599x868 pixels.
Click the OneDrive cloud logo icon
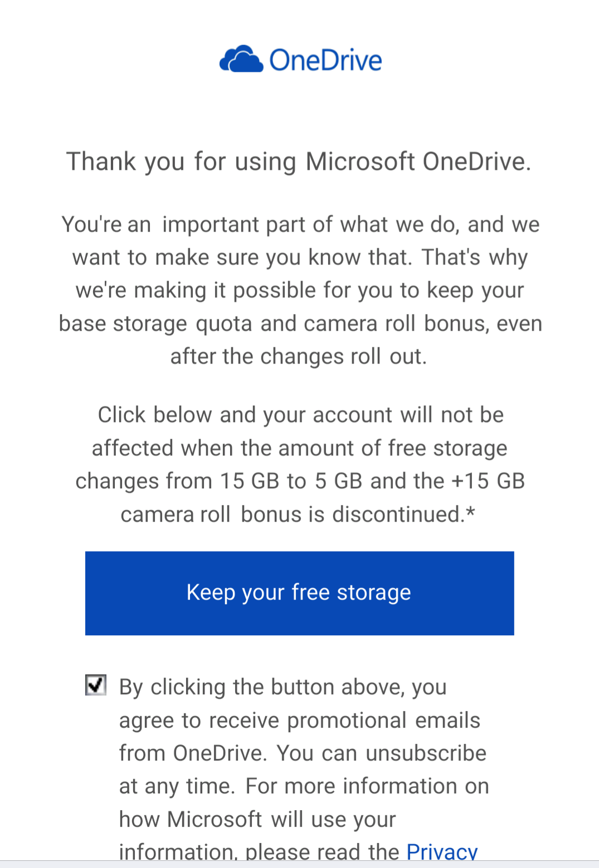(x=241, y=59)
